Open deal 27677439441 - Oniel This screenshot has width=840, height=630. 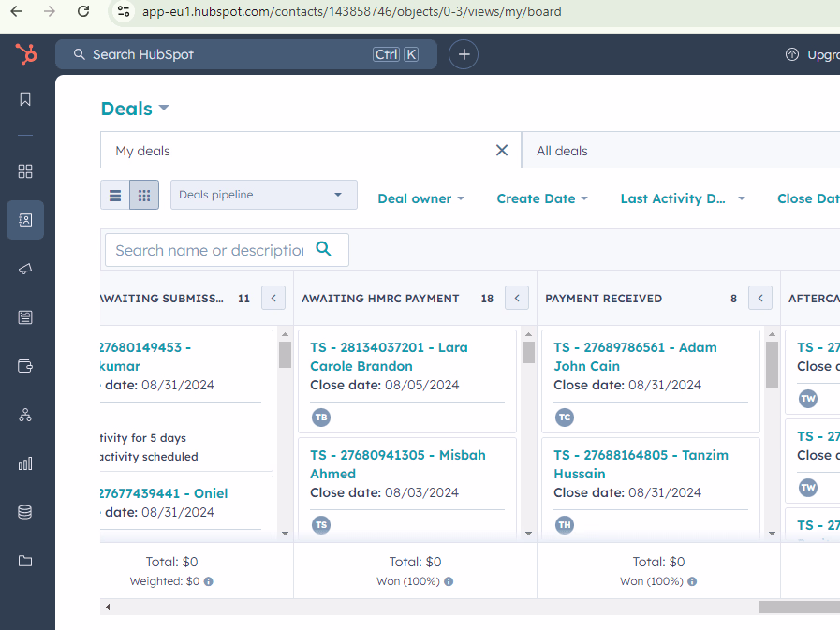pyautogui.click(x=164, y=493)
